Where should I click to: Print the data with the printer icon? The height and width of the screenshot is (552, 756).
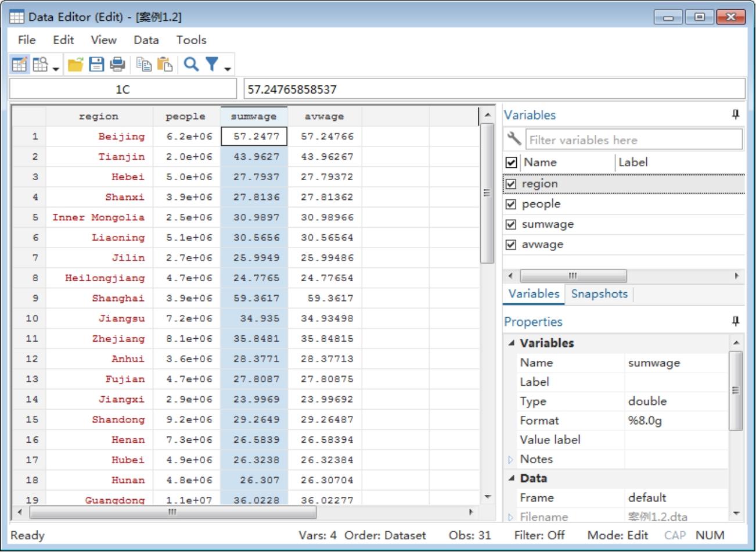pos(117,64)
